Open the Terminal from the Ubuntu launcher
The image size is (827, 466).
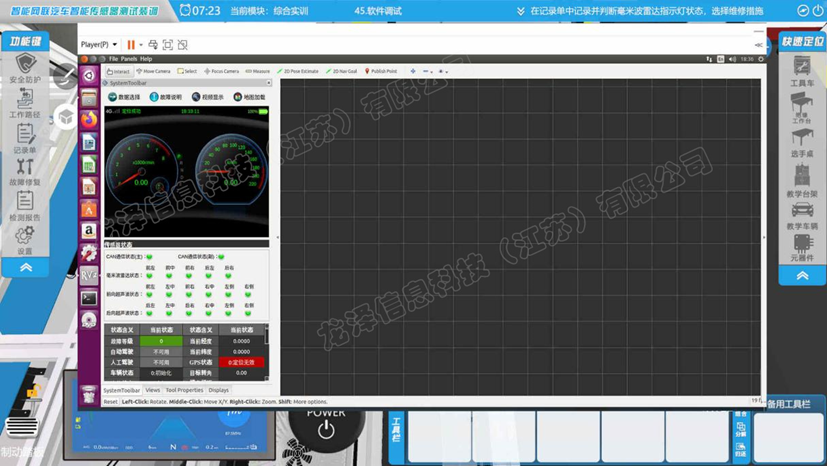(89, 298)
